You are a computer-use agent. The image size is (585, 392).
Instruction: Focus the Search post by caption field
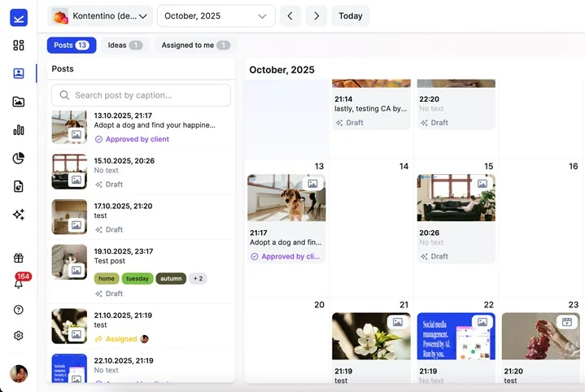pos(141,95)
